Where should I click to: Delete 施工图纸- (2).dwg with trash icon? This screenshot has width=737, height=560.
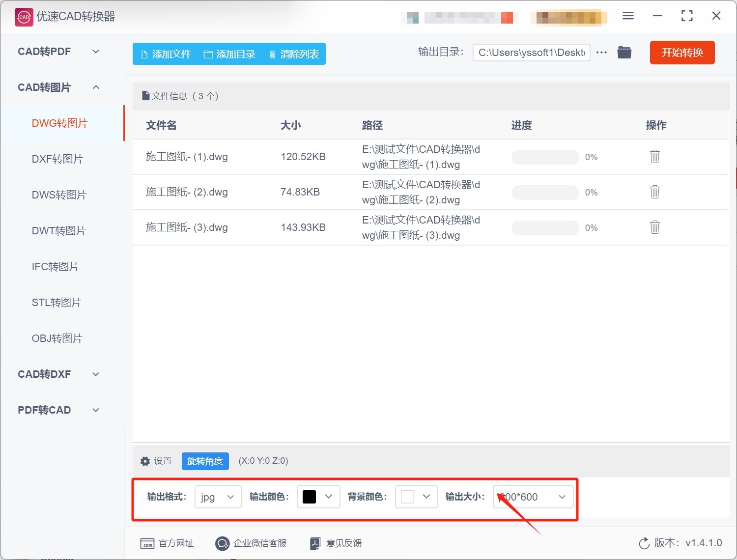click(654, 192)
